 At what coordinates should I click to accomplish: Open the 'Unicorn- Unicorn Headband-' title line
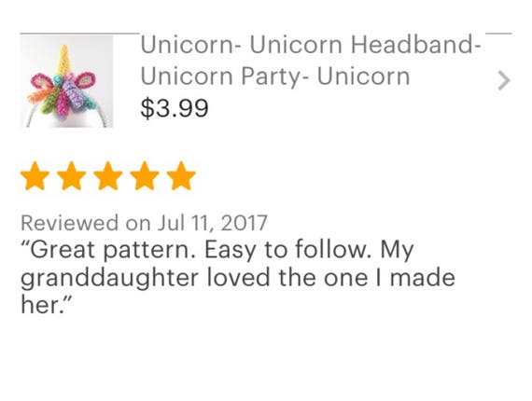(311, 45)
